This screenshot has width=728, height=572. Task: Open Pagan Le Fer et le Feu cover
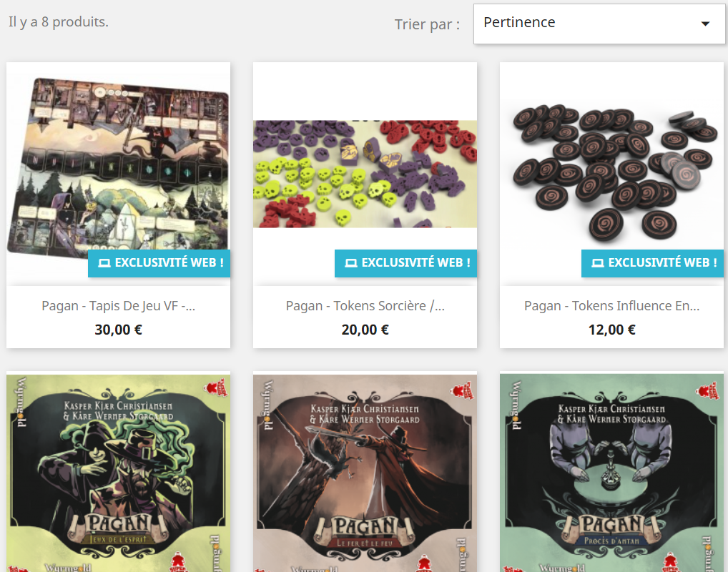point(365,472)
